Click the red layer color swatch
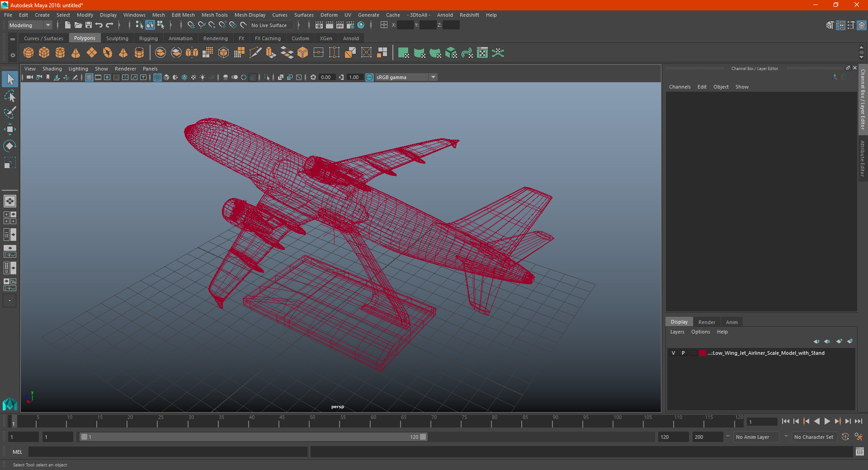The image size is (868, 470). click(x=702, y=353)
